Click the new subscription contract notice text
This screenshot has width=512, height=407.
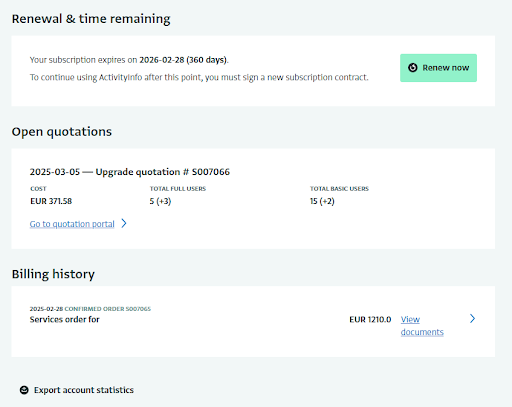coord(199,77)
